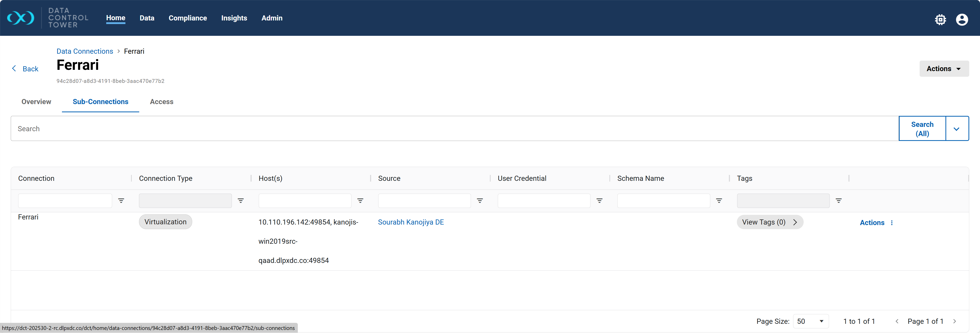Focus the Host(s) column filter input
980x333 pixels.
point(305,201)
